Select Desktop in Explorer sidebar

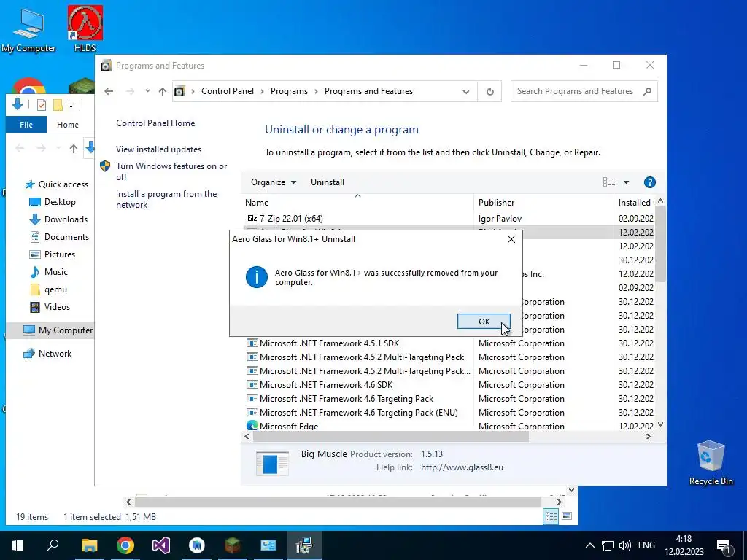[x=53, y=202]
